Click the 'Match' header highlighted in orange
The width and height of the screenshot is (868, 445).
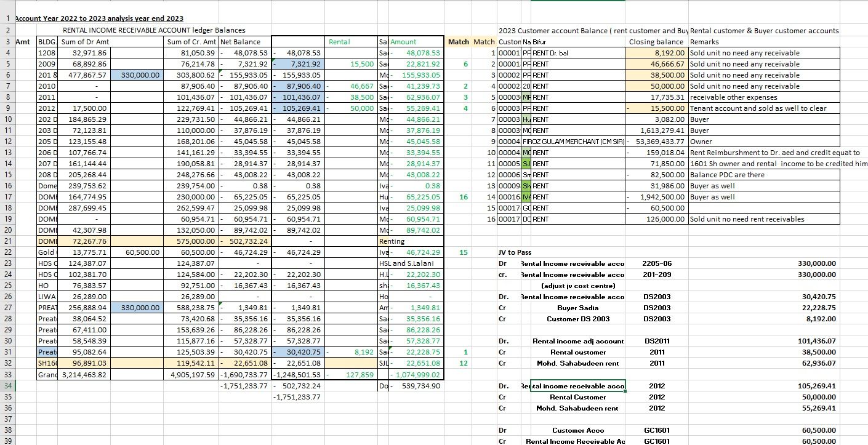458,42
